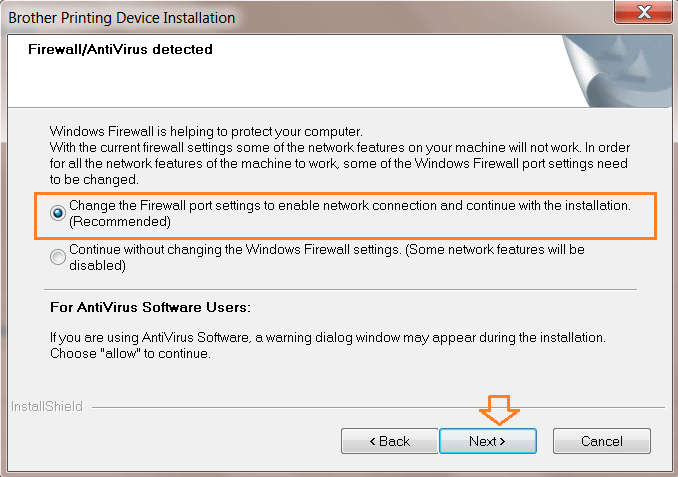Cancel the Brother installation

[x=601, y=441]
